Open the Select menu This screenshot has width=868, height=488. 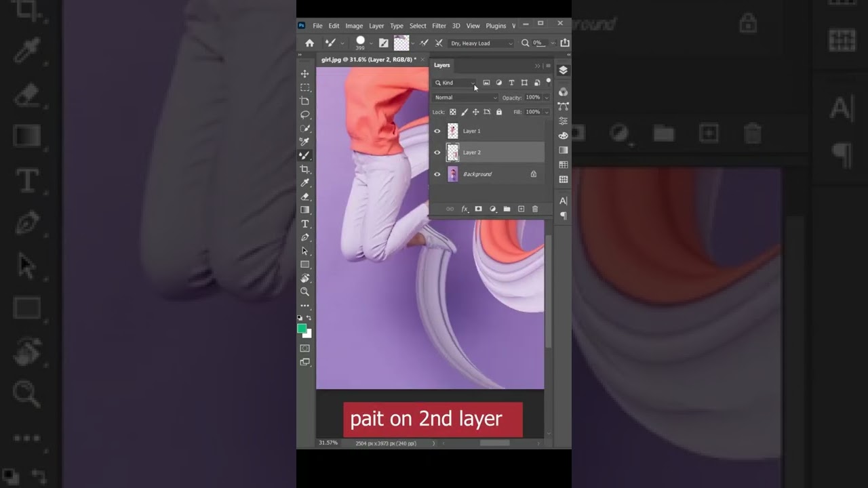(x=418, y=26)
